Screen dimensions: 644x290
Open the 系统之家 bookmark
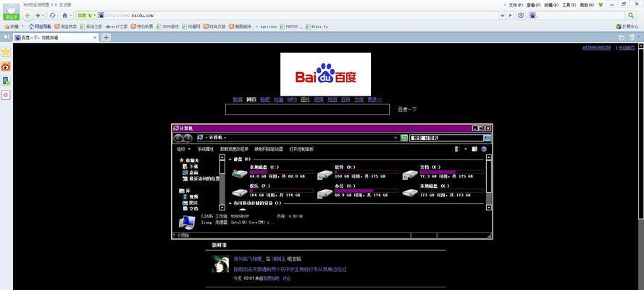tap(91, 26)
